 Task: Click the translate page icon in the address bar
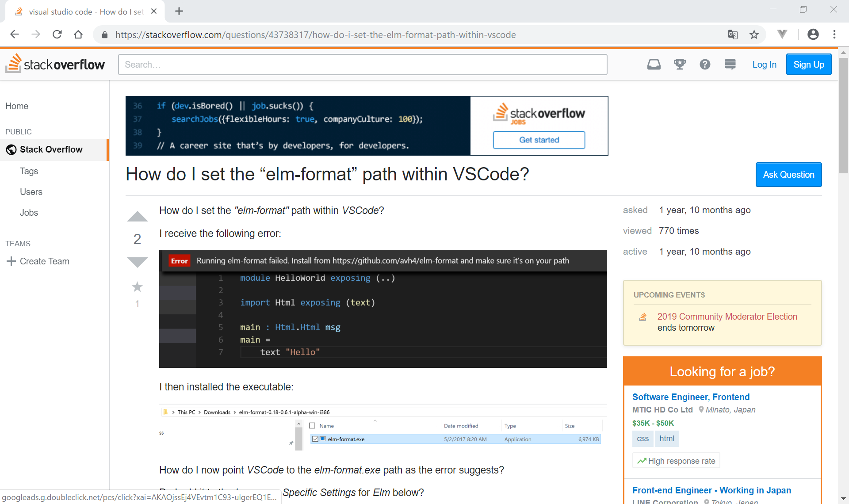[x=733, y=34]
